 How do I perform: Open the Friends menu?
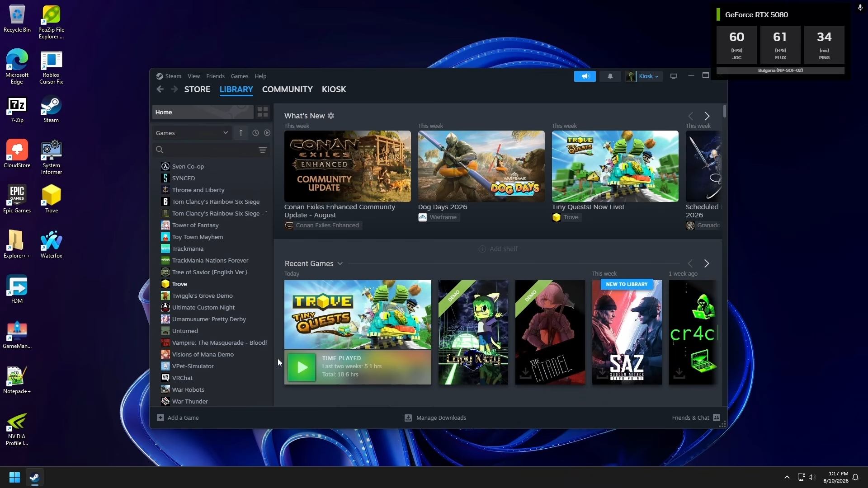tap(215, 76)
